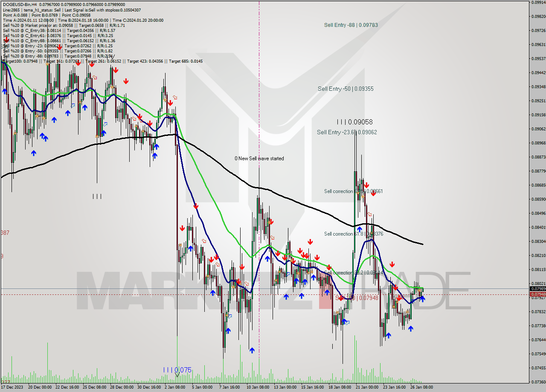546x392 pixels.
Task: Click the 0.07832 price axis value
Action: click(538, 311)
